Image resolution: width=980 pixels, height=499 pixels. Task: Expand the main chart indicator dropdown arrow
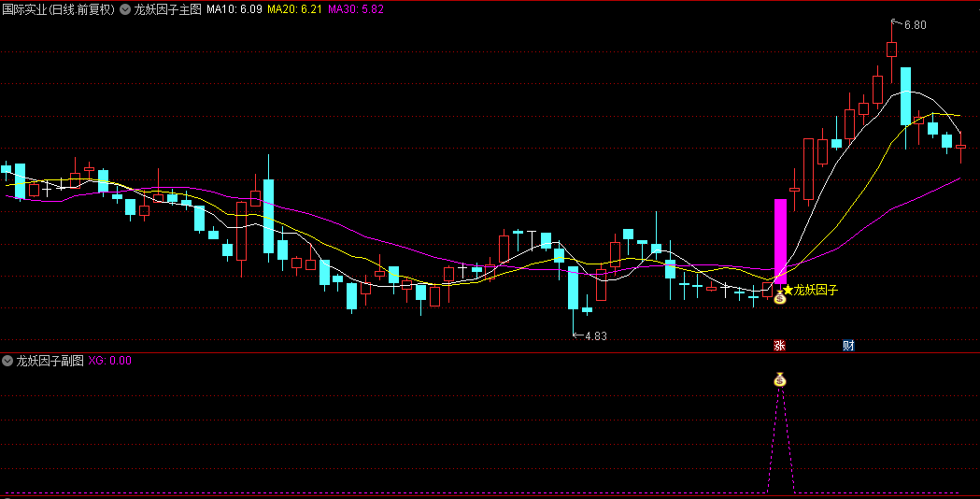tap(125, 9)
